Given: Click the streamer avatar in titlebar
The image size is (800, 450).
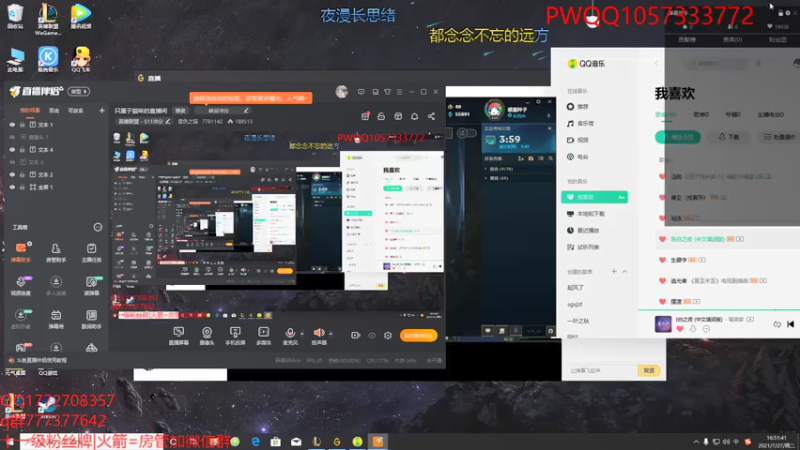Looking at the screenshot, I should pyautogui.click(x=341, y=92).
